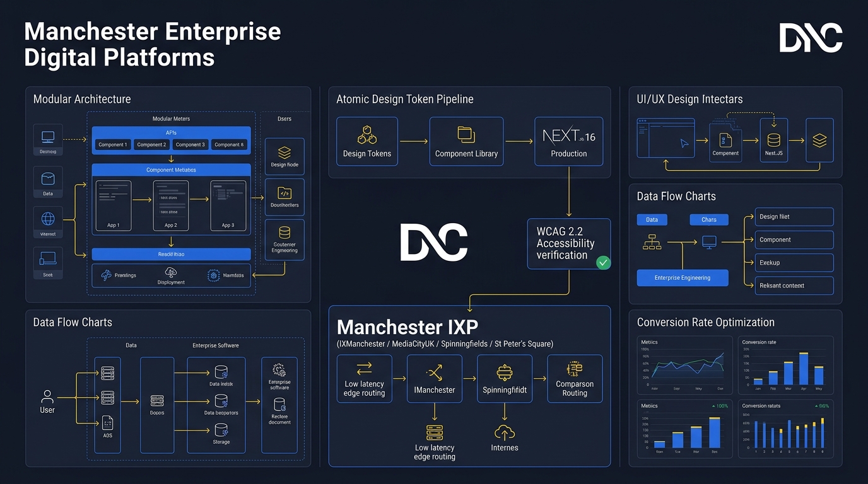This screenshot has height=484, width=868.
Task: Click the green checkmark on WCAG 2.2 box
Action: [604, 263]
